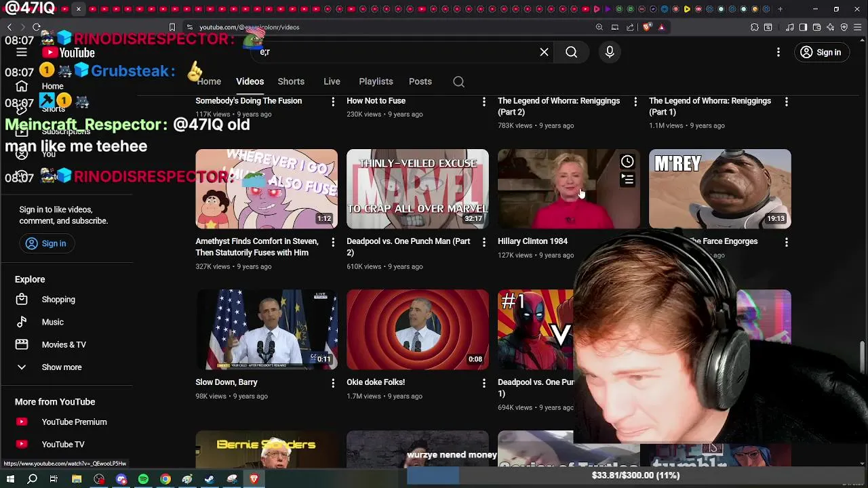Click the top-right Sign in button
868x488 pixels.
[x=821, y=52]
